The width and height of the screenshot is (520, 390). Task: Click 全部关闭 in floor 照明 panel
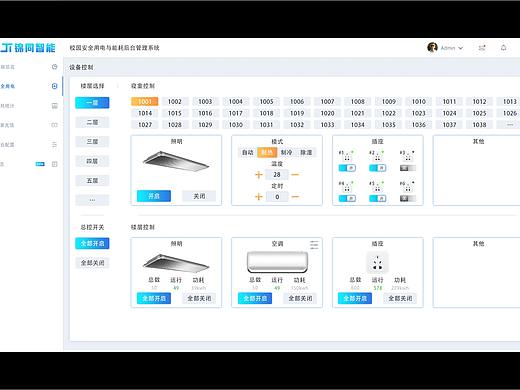click(199, 298)
